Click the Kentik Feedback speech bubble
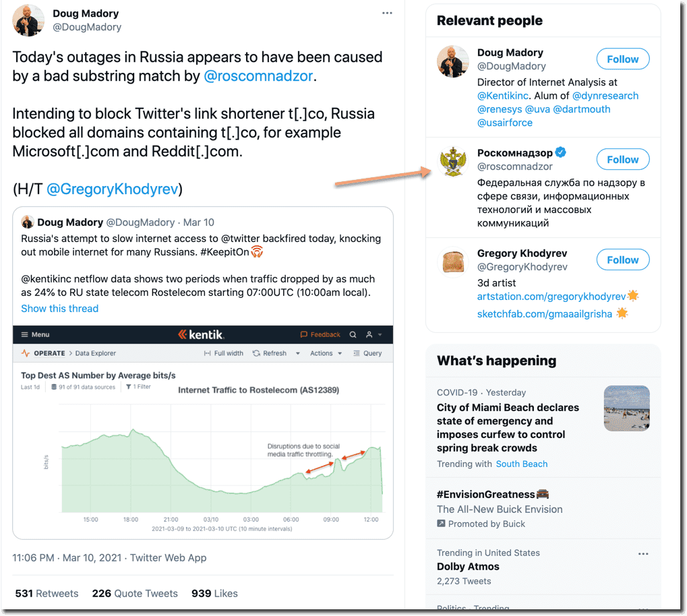Viewport: 687px width, 616px height. (305, 335)
